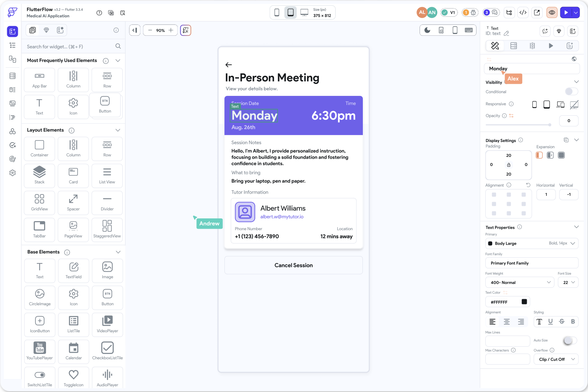The height and width of the screenshot is (392, 588).
Task: Toggle the strikethrough text styling
Action: pyautogui.click(x=562, y=322)
